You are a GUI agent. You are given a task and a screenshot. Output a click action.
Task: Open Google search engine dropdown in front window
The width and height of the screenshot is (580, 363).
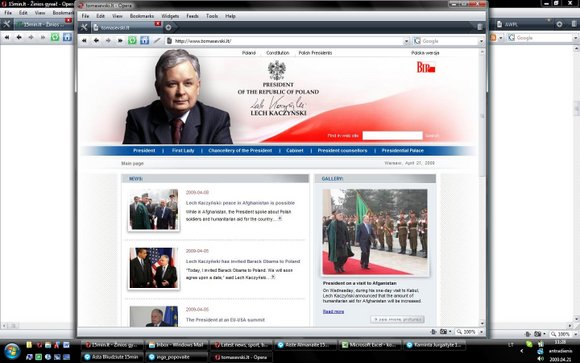pyautogui.click(x=481, y=41)
